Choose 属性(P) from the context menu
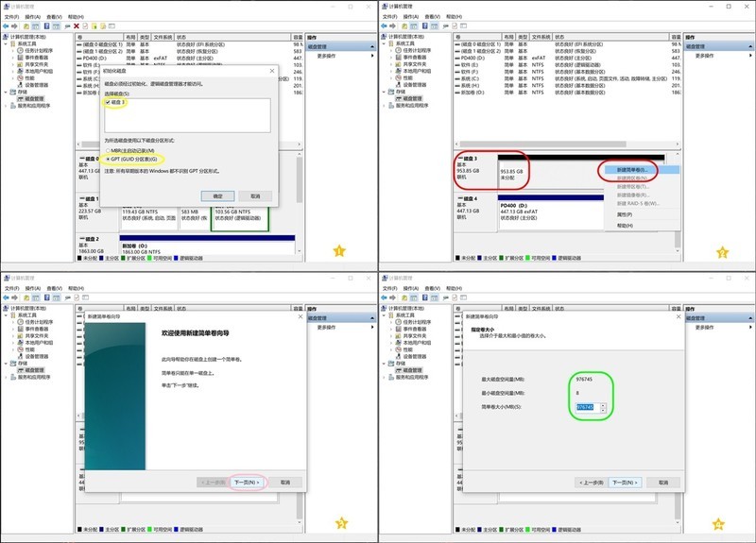The image size is (756, 543). (x=625, y=214)
